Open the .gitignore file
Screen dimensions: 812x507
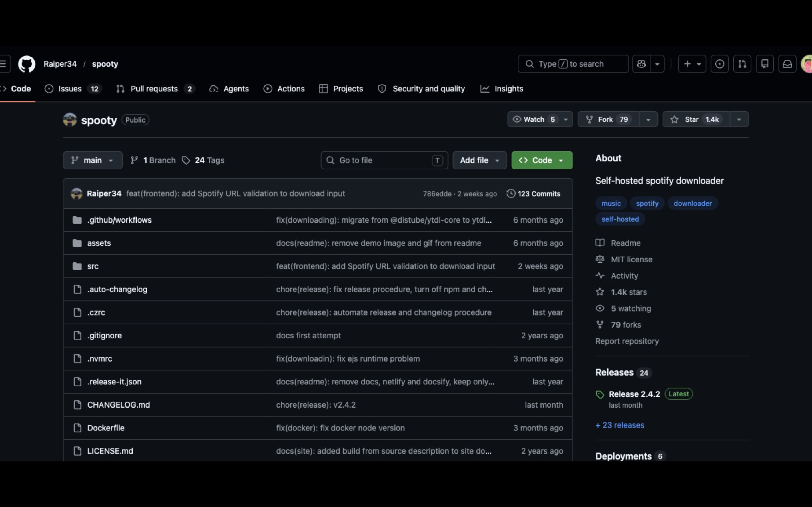click(x=104, y=336)
